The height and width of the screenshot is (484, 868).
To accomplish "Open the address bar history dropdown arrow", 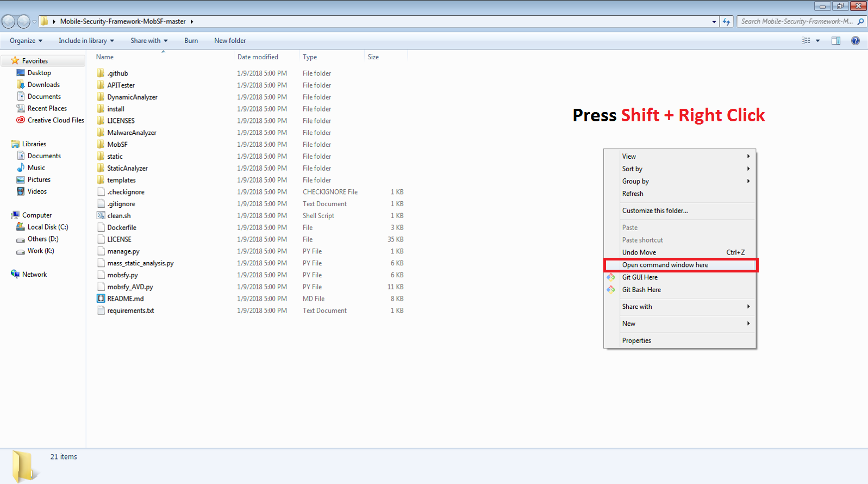I will 714,22.
